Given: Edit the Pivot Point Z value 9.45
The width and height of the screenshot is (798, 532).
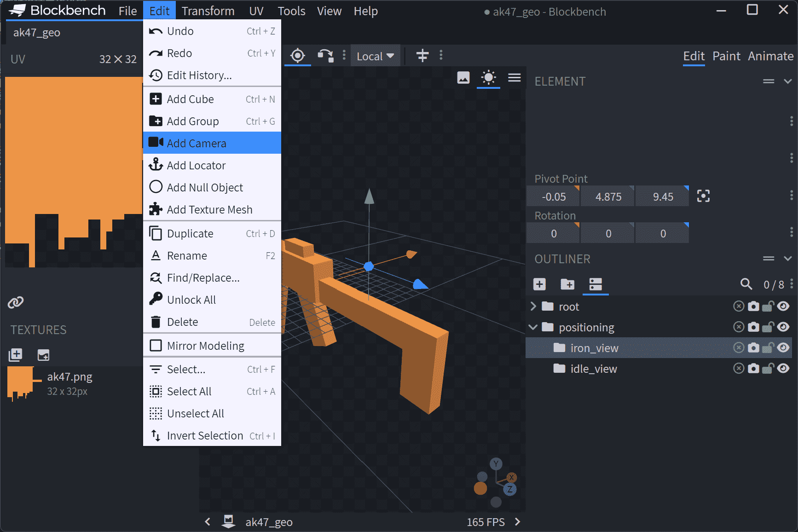Looking at the screenshot, I should tap(663, 197).
